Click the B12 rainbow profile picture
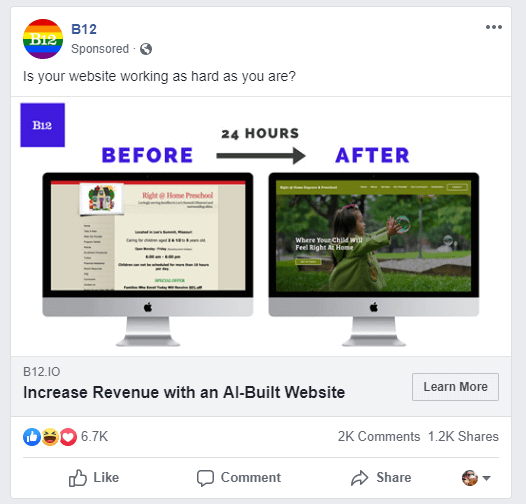The image size is (526, 504). tap(43, 39)
